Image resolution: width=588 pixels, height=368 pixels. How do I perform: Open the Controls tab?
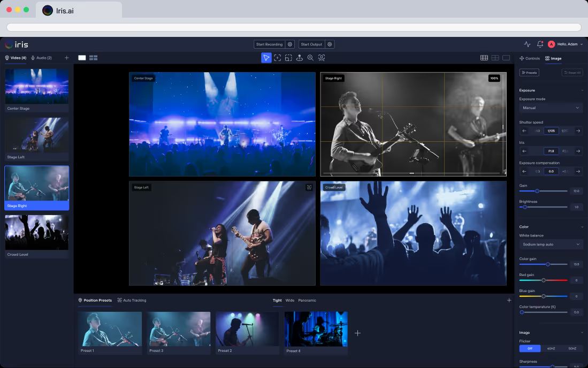pyautogui.click(x=530, y=58)
